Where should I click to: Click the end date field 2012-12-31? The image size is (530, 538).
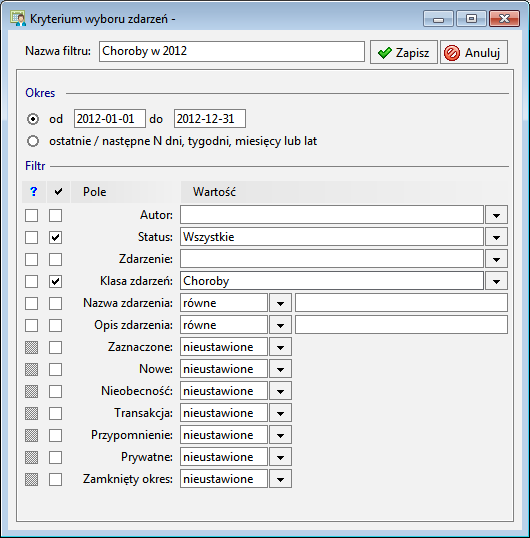(210, 119)
